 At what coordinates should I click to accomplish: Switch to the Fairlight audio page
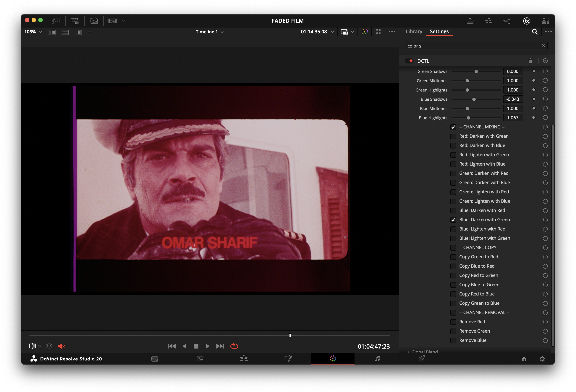tap(378, 359)
